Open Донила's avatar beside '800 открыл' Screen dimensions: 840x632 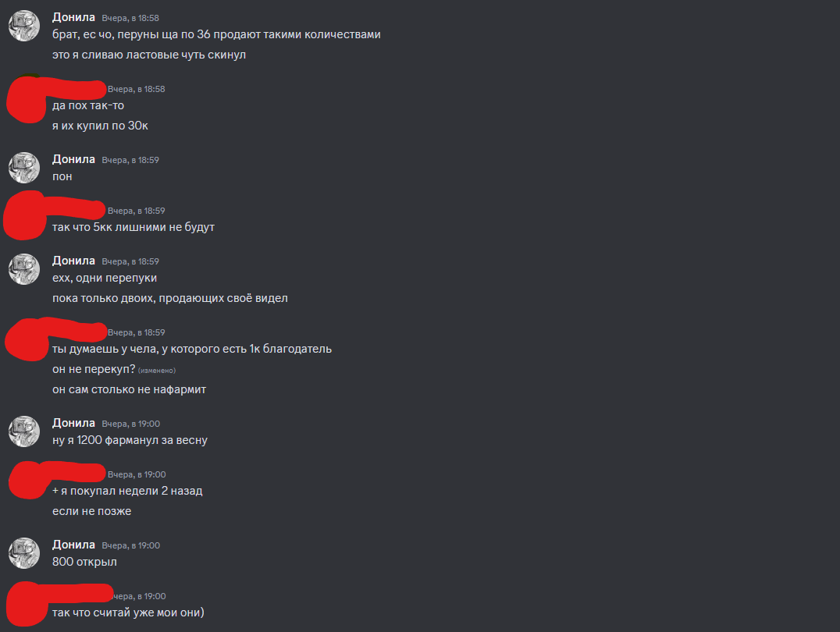24,552
